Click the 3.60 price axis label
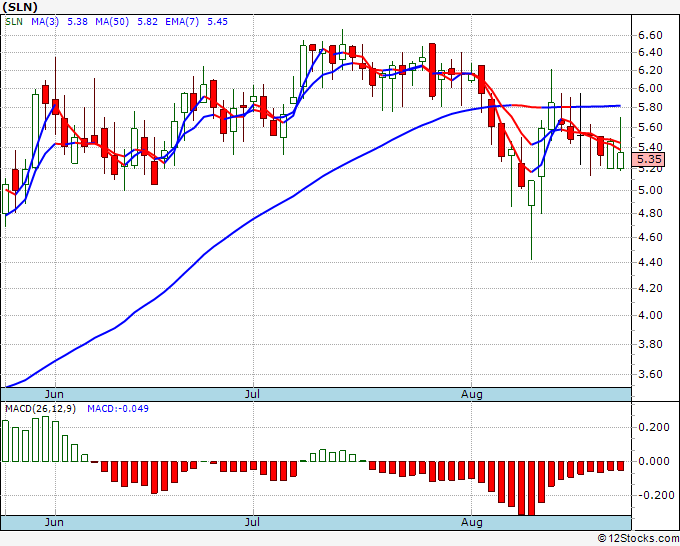 (x=650, y=374)
